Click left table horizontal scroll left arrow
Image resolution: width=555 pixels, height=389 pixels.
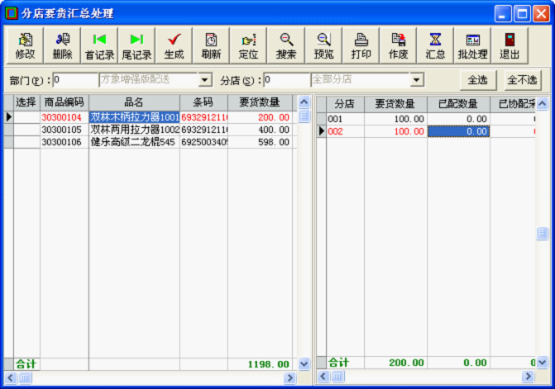pyautogui.click(x=10, y=378)
